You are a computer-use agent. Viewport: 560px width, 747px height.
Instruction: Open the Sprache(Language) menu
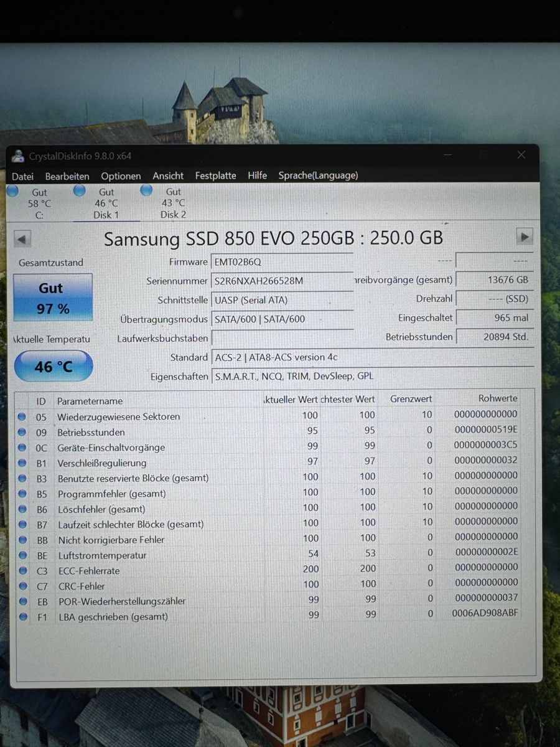point(318,176)
